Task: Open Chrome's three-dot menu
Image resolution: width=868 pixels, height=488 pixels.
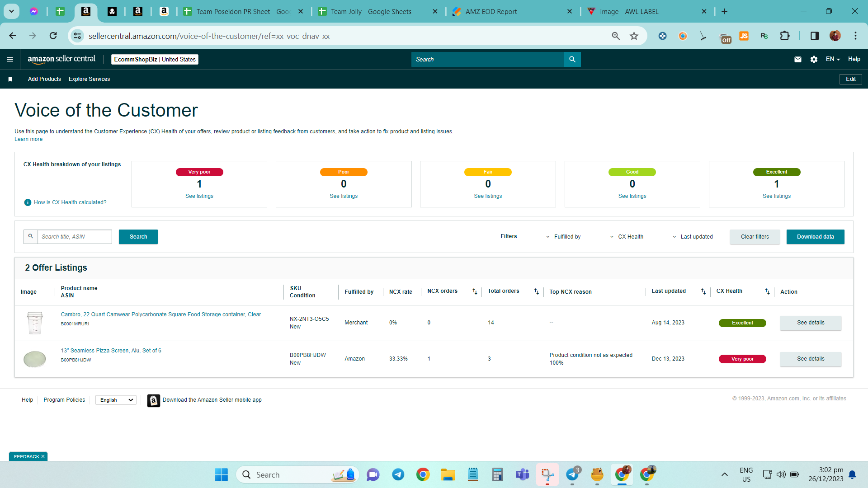Action: coord(855,36)
